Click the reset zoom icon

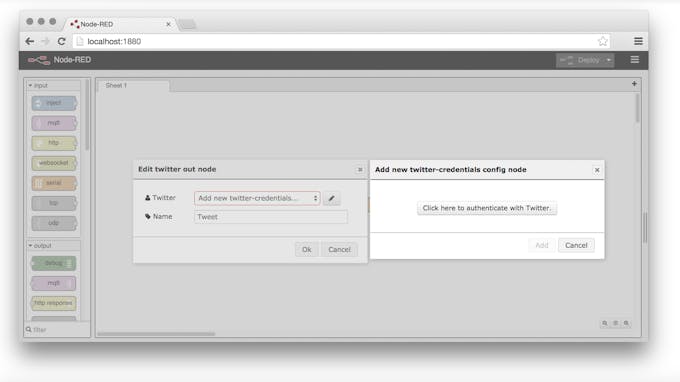[615, 323]
